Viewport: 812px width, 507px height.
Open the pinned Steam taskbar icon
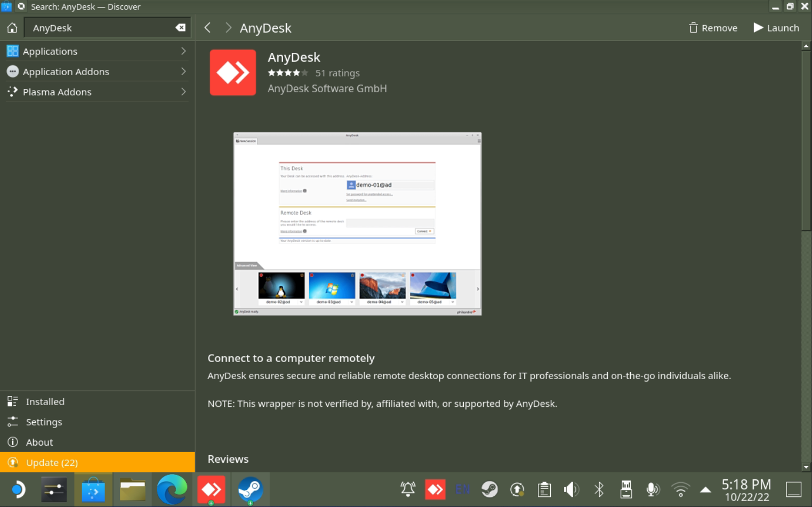[x=250, y=489]
